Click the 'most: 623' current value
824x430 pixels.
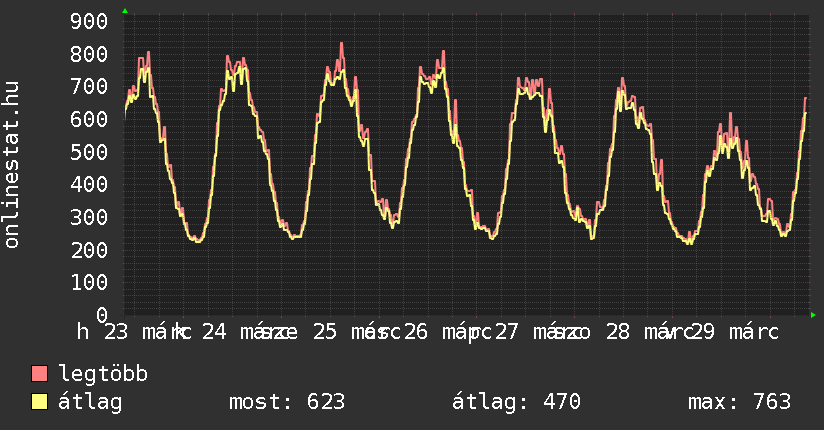tap(287, 403)
